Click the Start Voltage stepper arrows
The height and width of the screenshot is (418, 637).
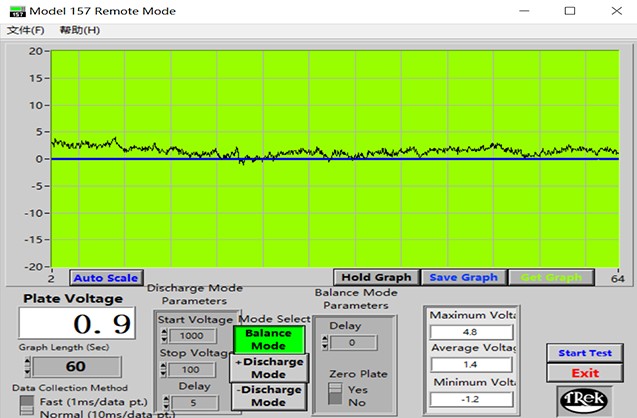(x=163, y=337)
